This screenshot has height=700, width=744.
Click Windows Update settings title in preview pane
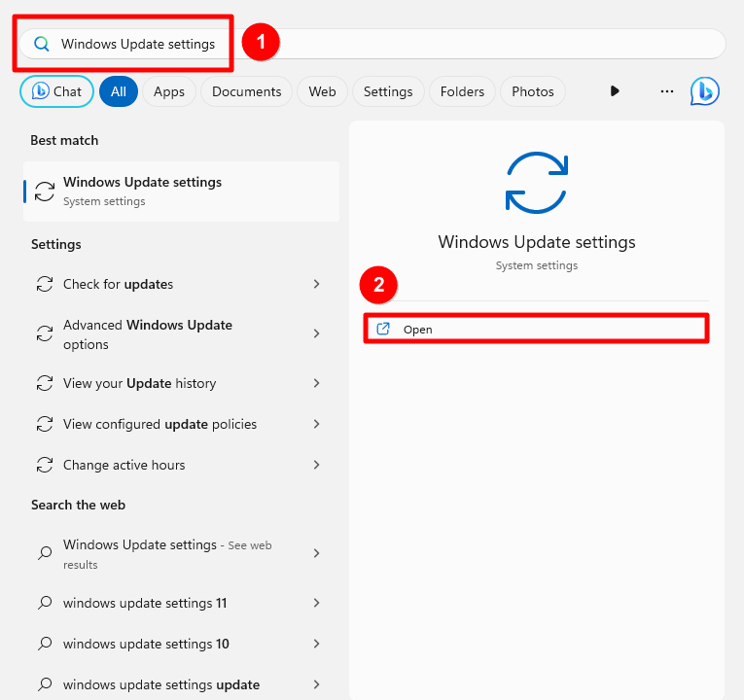(x=537, y=242)
